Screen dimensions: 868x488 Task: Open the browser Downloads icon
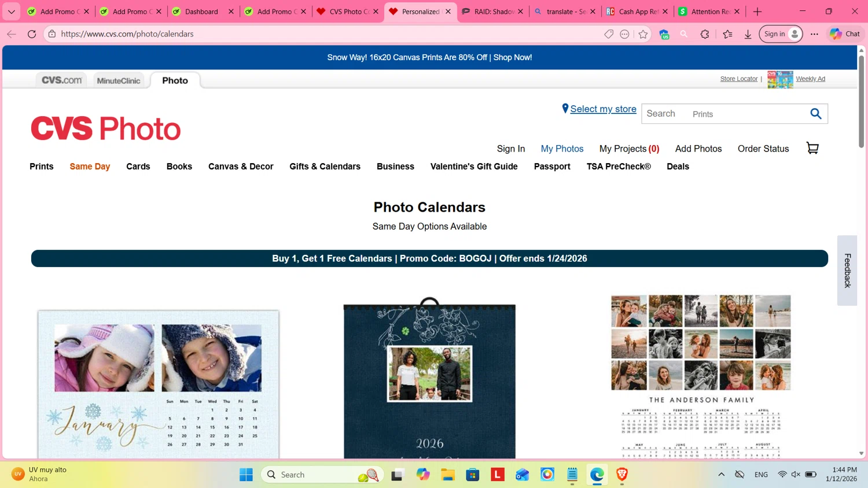pyautogui.click(x=748, y=34)
